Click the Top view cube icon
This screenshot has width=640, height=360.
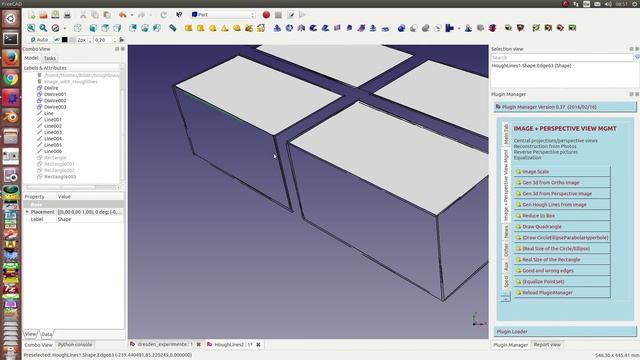pos(105,28)
